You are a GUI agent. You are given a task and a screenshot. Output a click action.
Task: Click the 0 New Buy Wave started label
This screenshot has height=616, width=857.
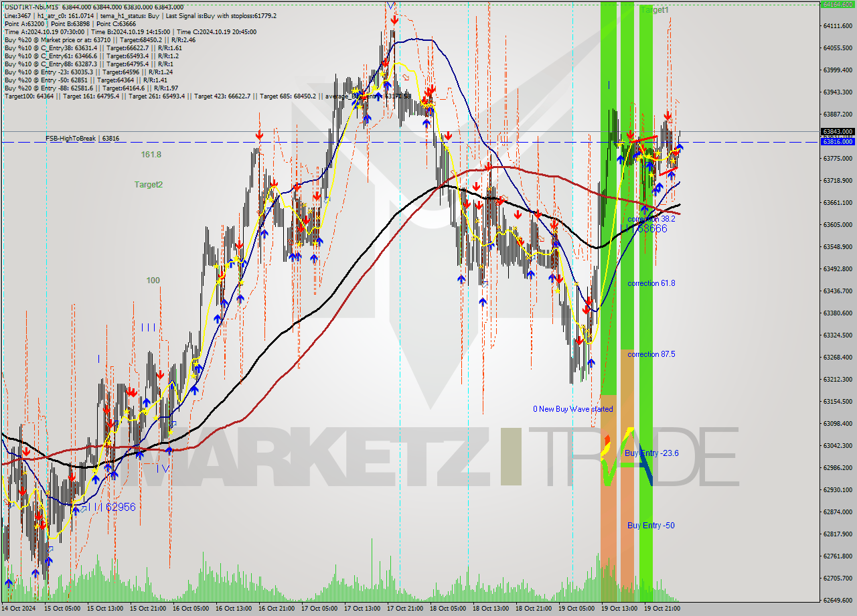click(572, 408)
